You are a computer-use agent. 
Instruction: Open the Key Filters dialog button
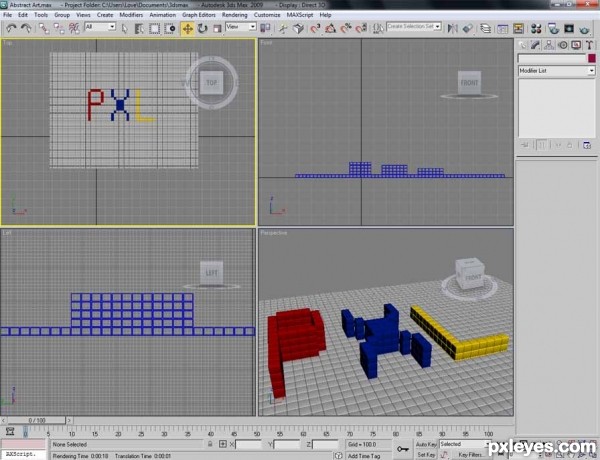click(x=470, y=455)
